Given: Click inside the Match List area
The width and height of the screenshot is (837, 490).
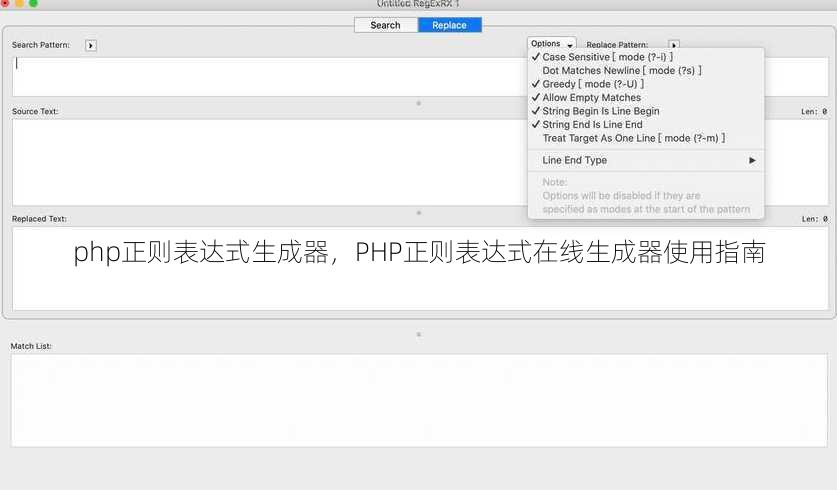Looking at the screenshot, I should click(419, 400).
